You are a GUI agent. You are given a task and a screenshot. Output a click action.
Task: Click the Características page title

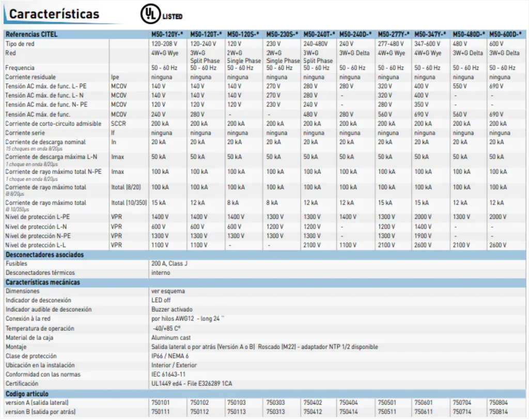coord(54,14)
